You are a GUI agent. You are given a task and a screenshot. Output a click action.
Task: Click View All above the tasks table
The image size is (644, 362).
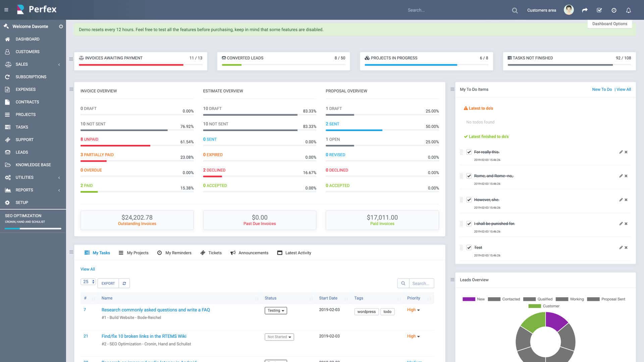point(88,269)
